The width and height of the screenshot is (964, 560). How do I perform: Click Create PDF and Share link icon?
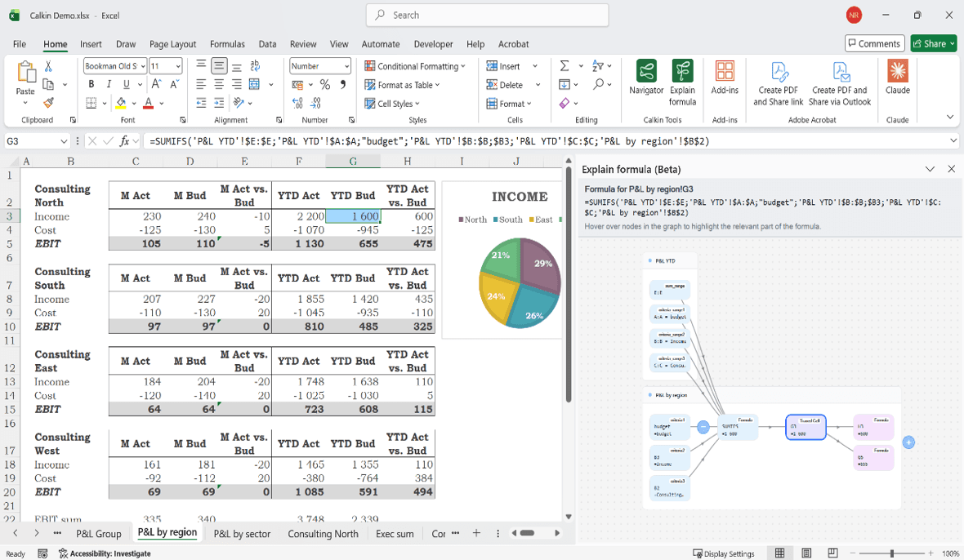[778, 72]
